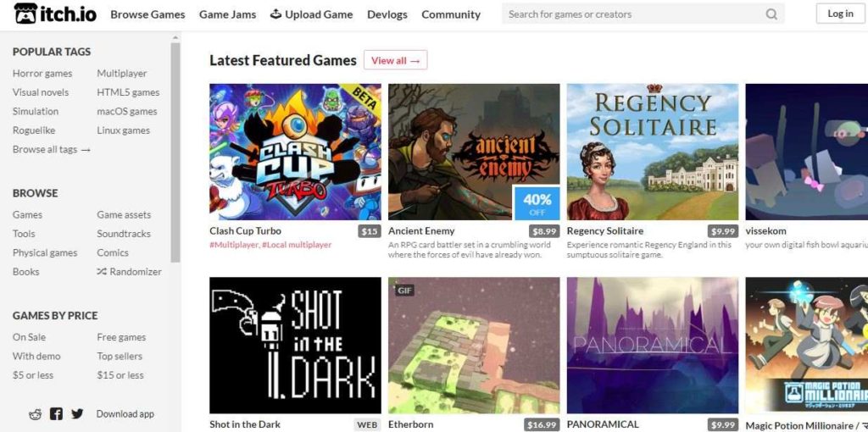The image size is (868, 432).
Task: Open the Game Jams menu
Action: pos(227,14)
